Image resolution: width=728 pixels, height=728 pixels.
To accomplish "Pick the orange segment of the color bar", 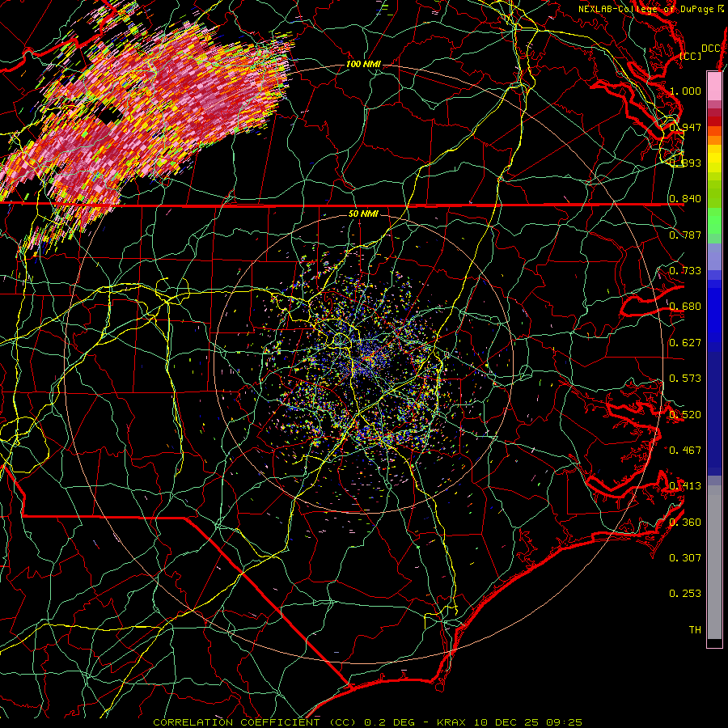I will (x=714, y=140).
